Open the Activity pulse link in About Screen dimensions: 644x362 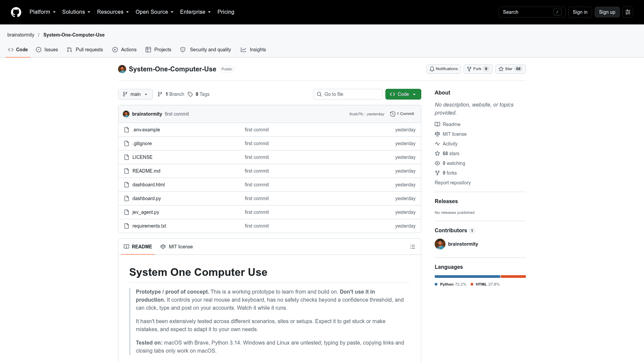446,144
